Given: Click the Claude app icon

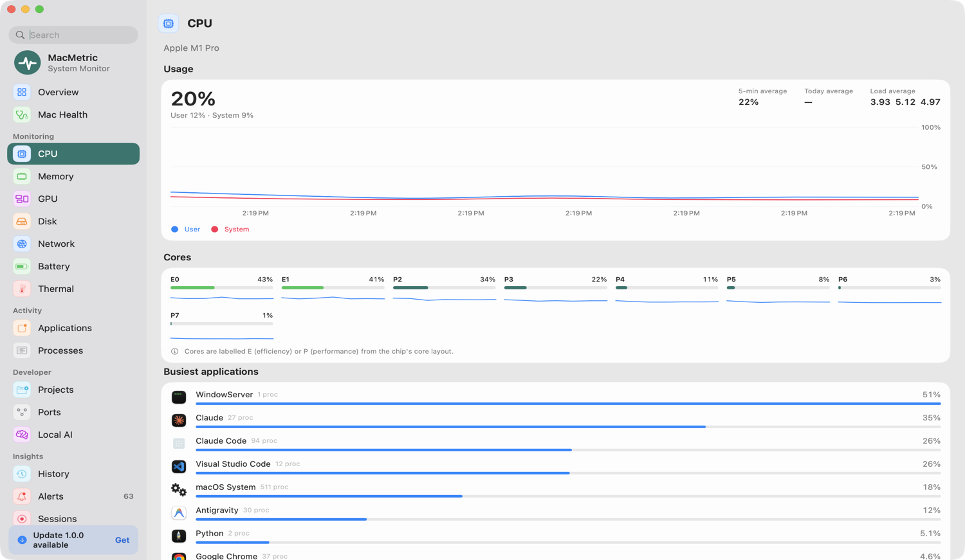Looking at the screenshot, I should click(179, 420).
